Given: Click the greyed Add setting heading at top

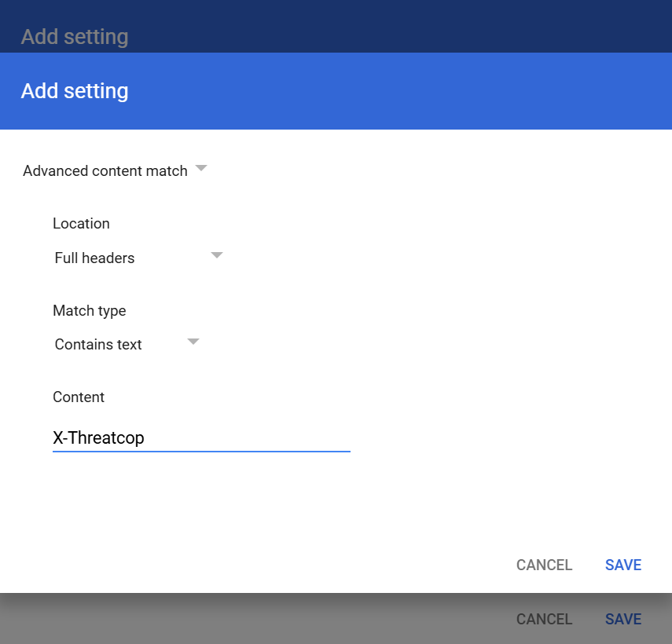Looking at the screenshot, I should (x=75, y=37).
